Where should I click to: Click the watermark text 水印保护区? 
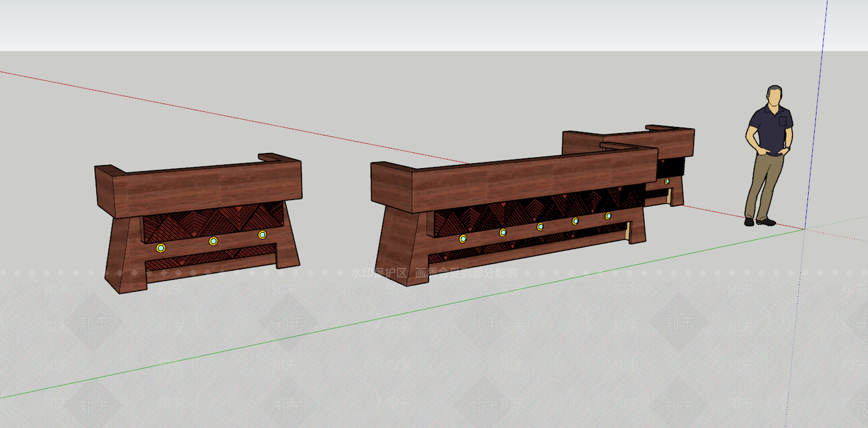(379, 273)
